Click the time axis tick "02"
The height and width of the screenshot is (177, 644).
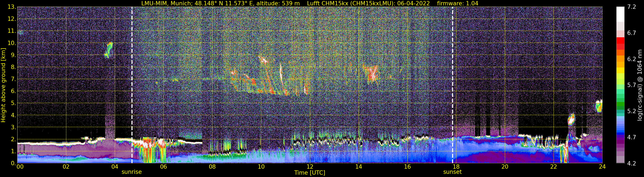[66, 167]
